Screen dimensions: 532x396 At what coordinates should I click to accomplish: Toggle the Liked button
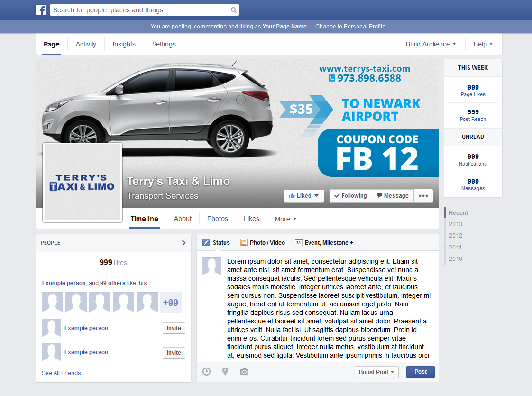(x=303, y=196)
